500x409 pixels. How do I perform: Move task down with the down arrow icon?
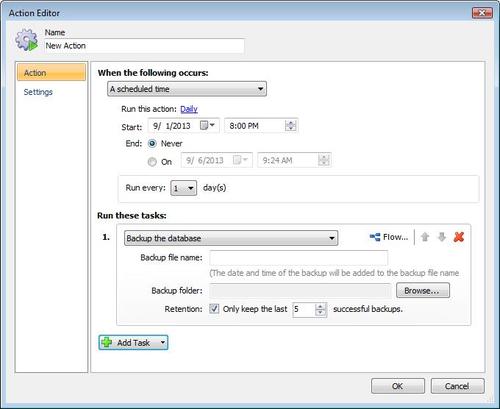tap(442, 237)
